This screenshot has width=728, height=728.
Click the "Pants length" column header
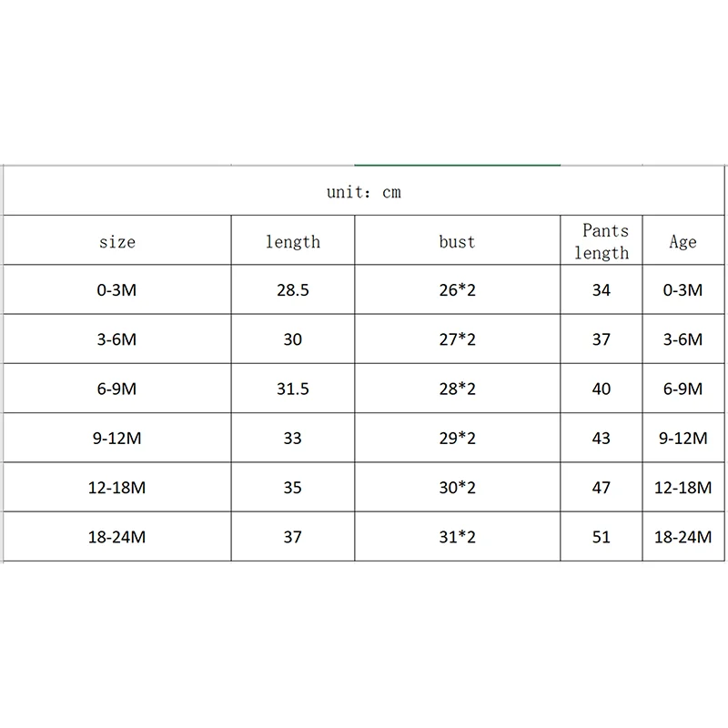602,242
